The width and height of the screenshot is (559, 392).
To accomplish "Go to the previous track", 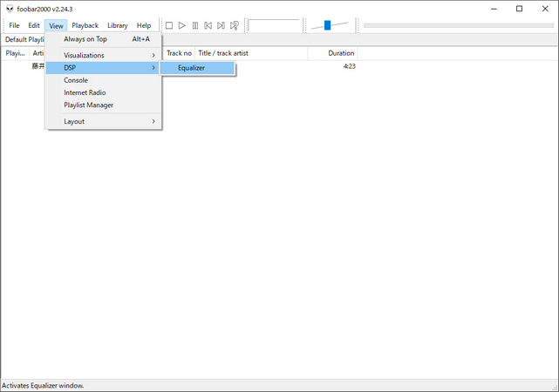I will 208,25.
